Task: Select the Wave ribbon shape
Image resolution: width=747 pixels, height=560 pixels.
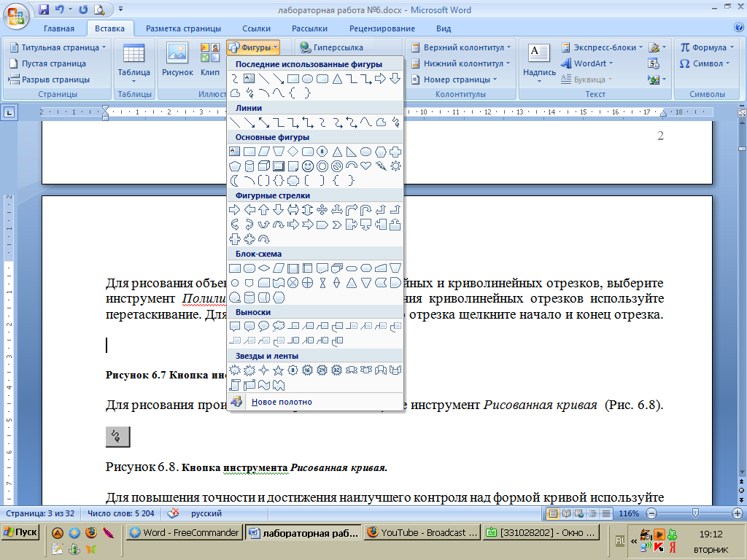Action: tap(264, 385)
